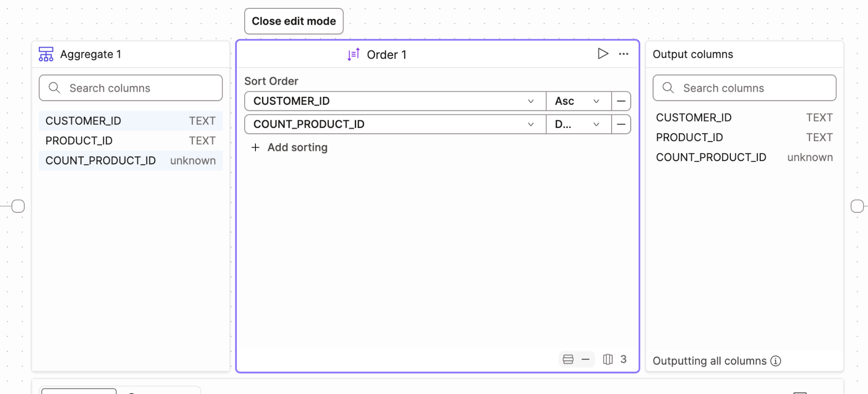Focus Aggregate 1 search columns field
Screen dimensions: 868x394
[131, 88]
